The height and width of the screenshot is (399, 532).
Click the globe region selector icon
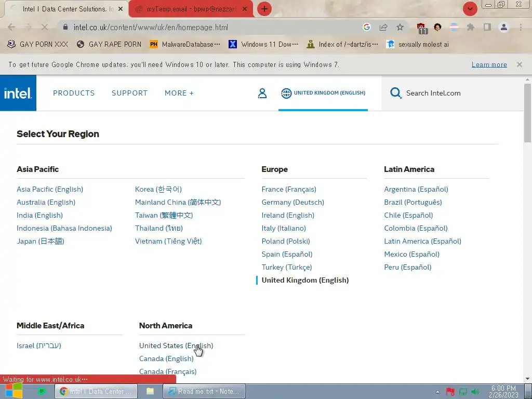[x=286, y=93]
